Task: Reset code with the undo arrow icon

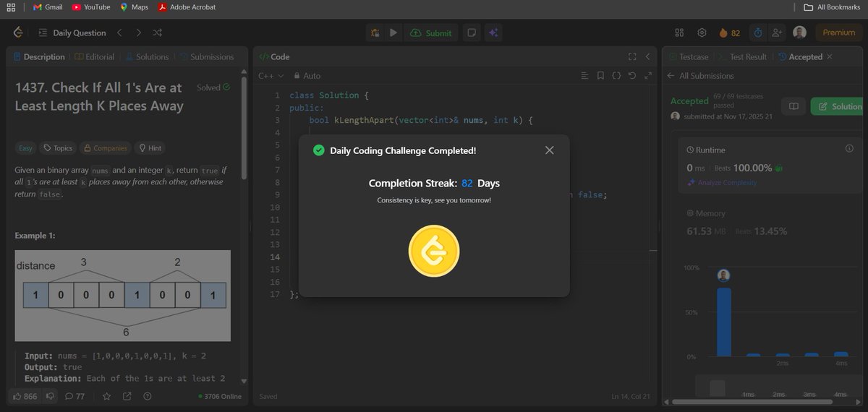Action: tap(632, 75)
